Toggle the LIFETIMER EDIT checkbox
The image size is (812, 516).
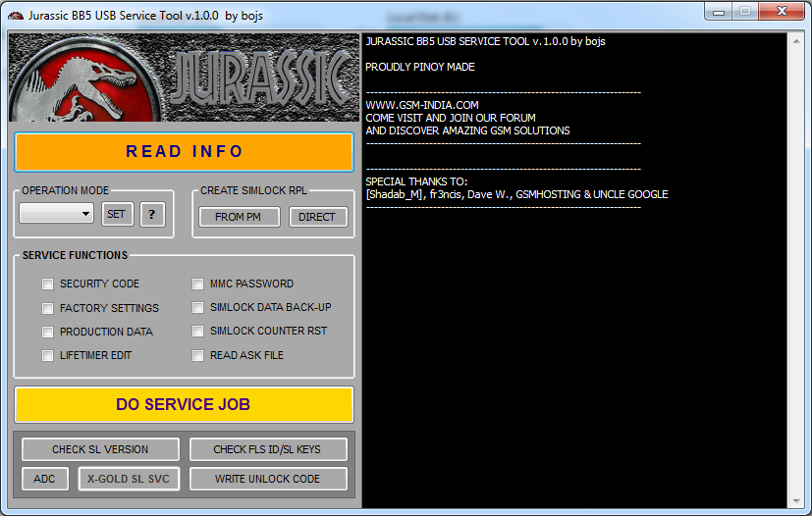[x=48, y=355]
